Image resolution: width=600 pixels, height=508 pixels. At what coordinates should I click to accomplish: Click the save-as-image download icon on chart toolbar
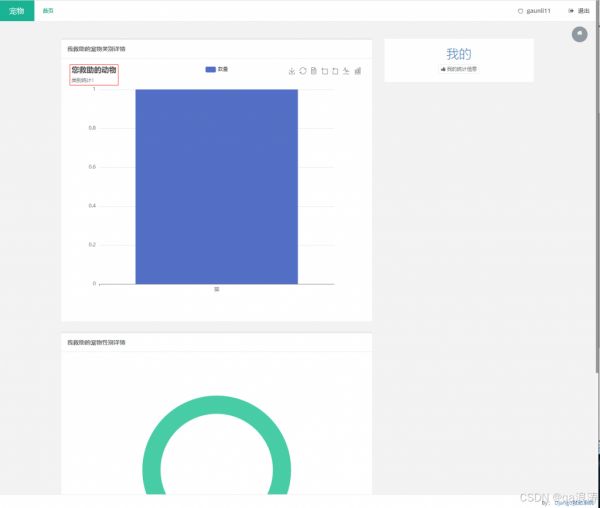coord(291,71)
